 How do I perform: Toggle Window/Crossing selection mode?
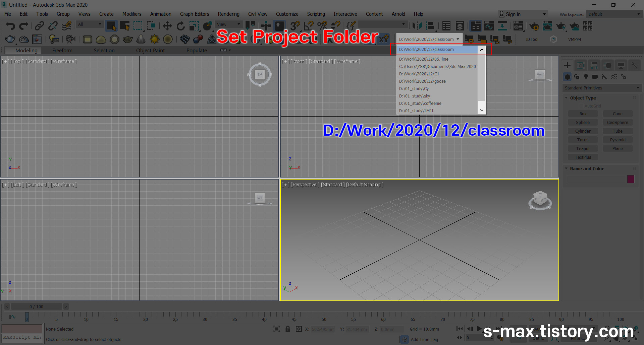(151, 26)
